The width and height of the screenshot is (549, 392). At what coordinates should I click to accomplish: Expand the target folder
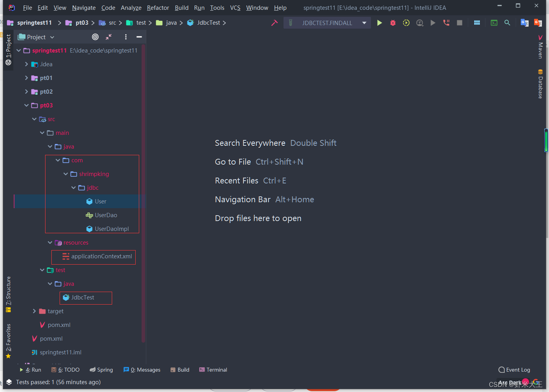pyautogui.click(x=34, y=311)
